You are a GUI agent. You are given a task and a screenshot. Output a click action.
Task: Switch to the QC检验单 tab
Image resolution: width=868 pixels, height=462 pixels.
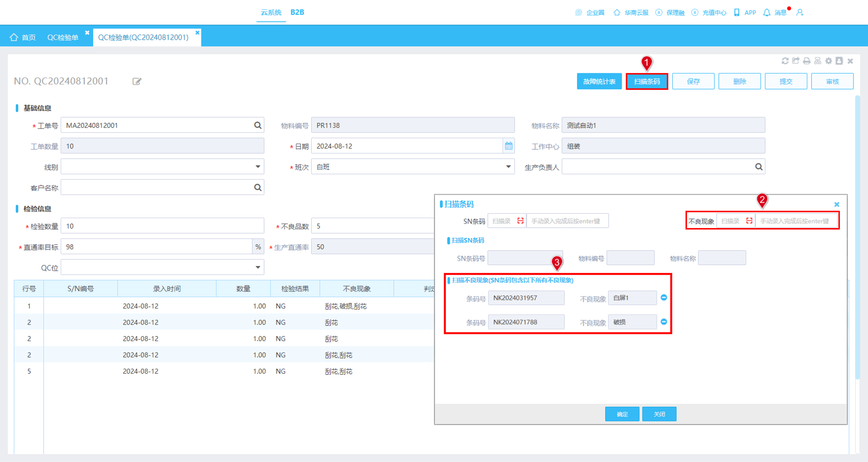(x=63, y=37)
